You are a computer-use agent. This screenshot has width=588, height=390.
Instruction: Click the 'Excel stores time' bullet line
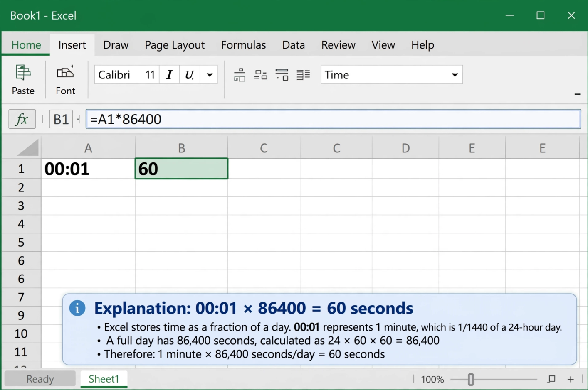coord(330,327)
